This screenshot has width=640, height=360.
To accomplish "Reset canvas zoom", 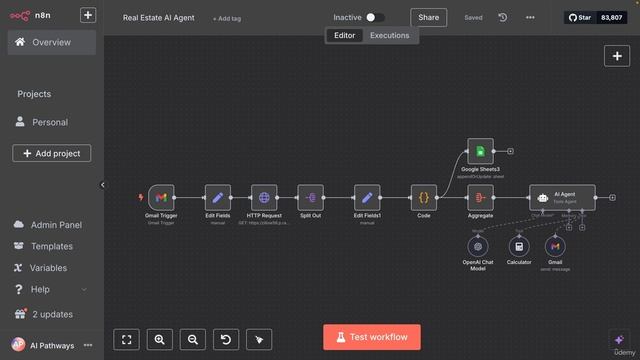I will (x=226, y=339).
